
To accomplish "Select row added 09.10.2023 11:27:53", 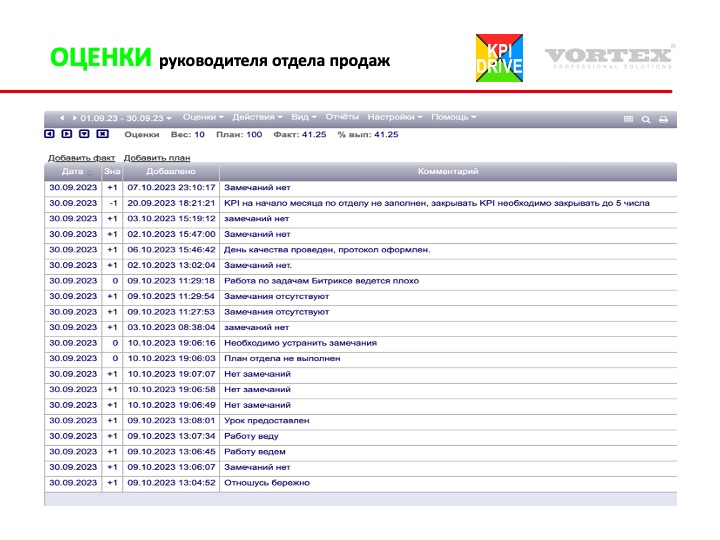I will [360, 312].
